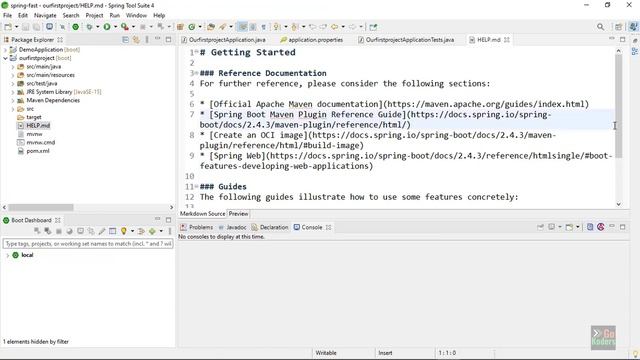Screen dimensions: 640x360
Task: Click the Collapse All icon in Package Explorer
Action: pyautogui.click(x=126, y=40)
